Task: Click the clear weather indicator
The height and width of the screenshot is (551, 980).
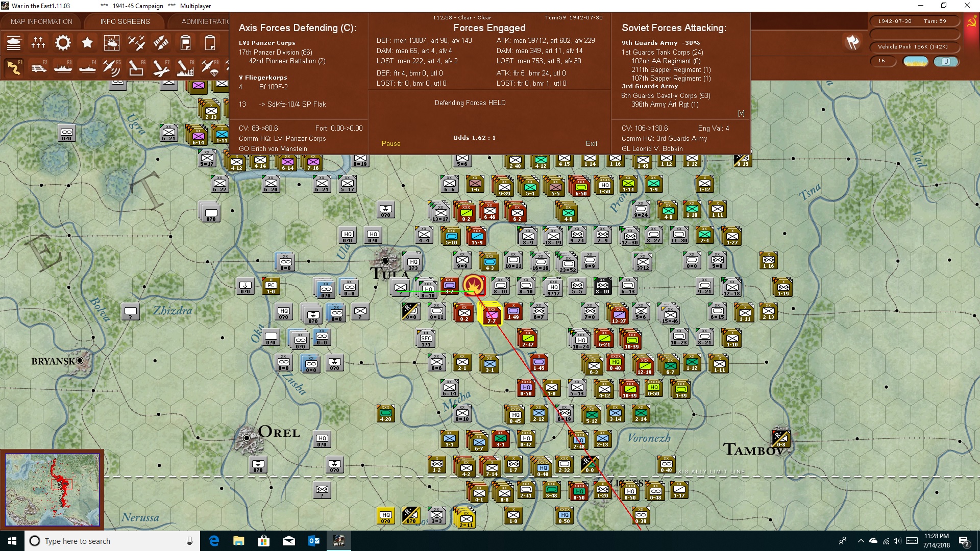Action: pyautogui.click(x=916, y=61)
